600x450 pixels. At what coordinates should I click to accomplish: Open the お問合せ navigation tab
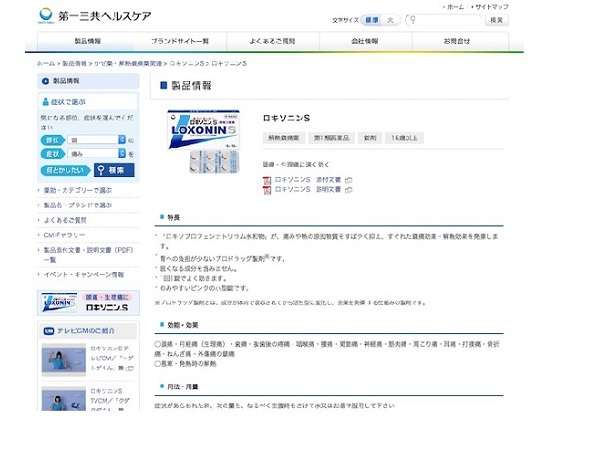click(457, 41)
